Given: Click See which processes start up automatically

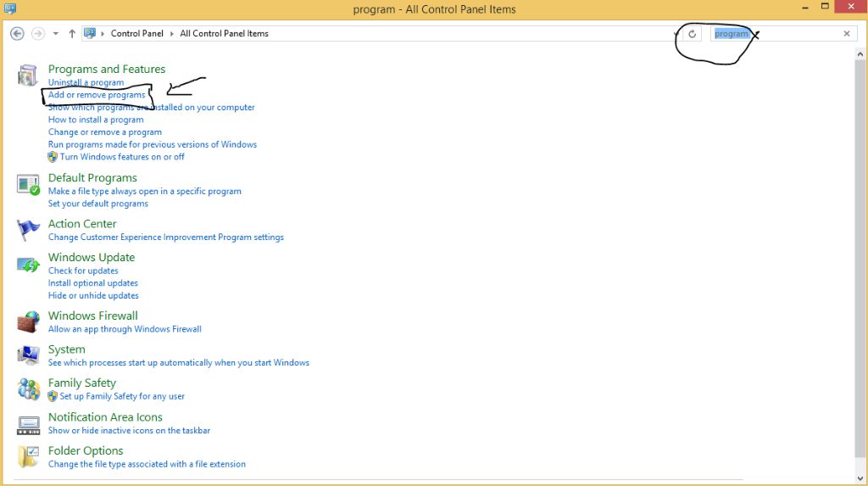Looking at the screenshot, I should point(179,363).
